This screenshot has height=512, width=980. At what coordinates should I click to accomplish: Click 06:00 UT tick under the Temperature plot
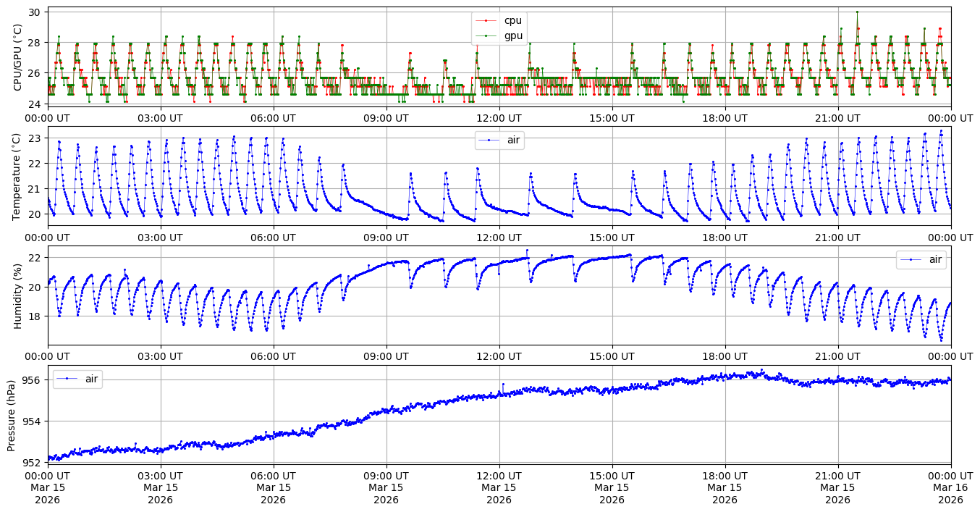click(273, 238)
